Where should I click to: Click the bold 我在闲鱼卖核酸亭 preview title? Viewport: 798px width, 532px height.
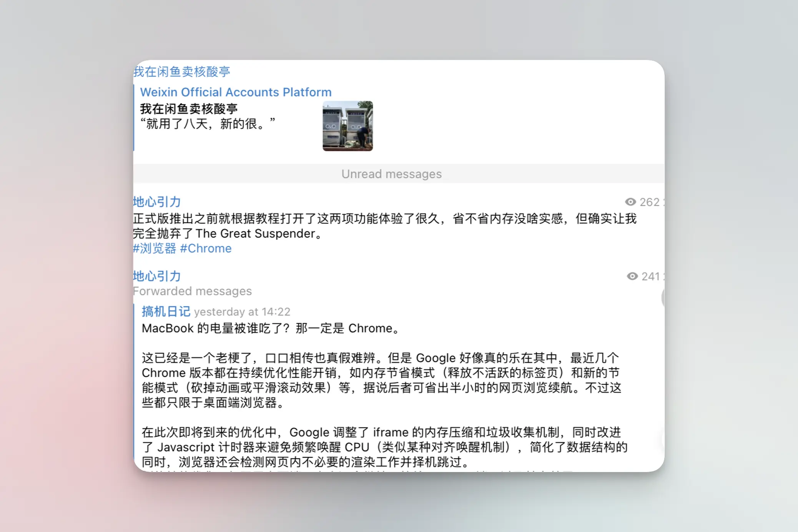(189, 109)
